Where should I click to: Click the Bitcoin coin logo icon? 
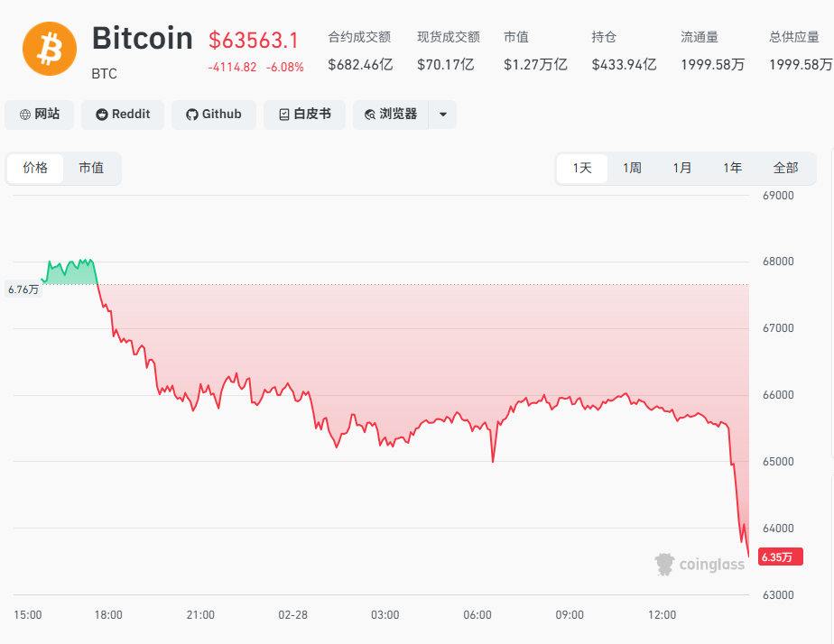point(49,50)
